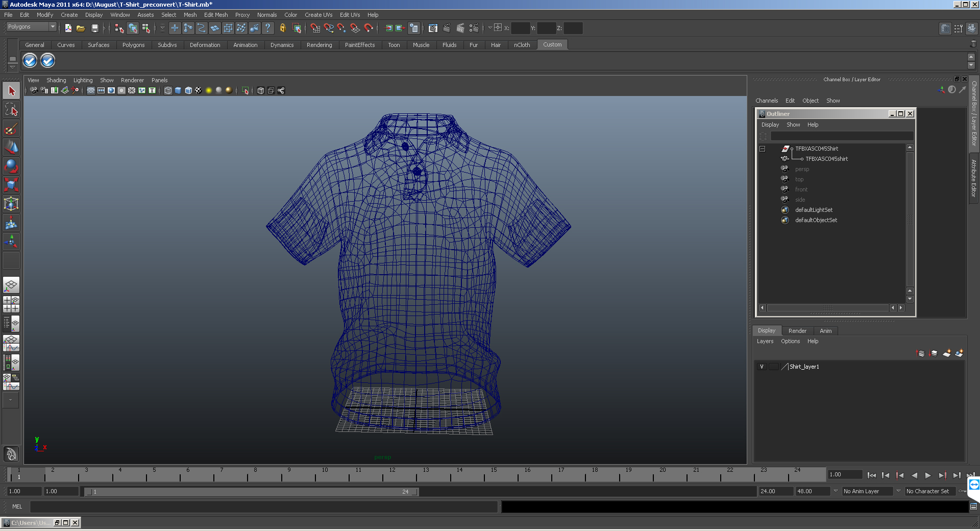Expand the selection mask dropdown arrow
Image resolution: width=980 pixels, height=531 pixels.
pos(162,28)
